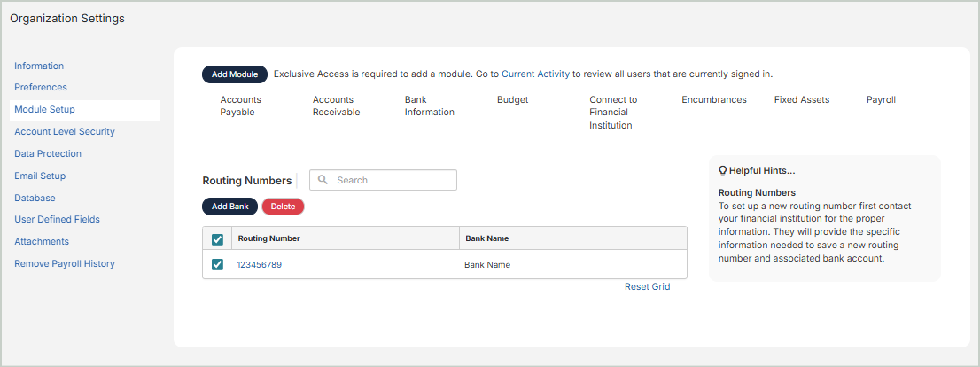Open Connect to Financial Institution tab
Screen dimensions: 980x367
613,113
